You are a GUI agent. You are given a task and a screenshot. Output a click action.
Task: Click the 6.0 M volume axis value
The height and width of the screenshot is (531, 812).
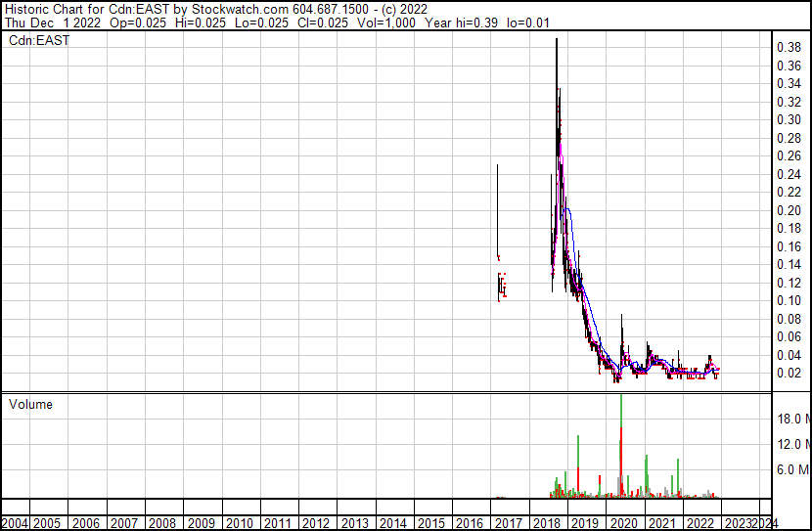click(793, 469)
